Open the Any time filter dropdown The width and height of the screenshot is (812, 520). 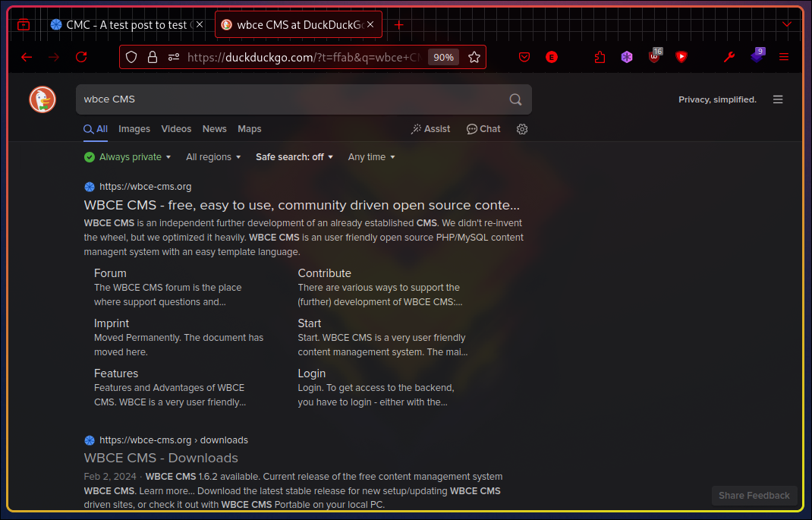(x=371, y=157)
